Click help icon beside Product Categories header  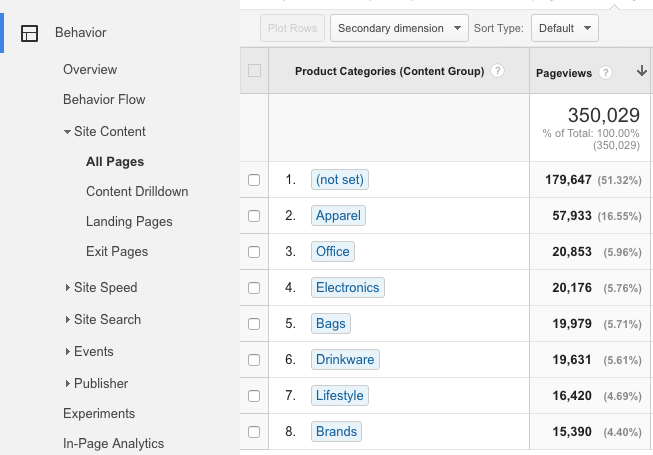pos(497,71)
